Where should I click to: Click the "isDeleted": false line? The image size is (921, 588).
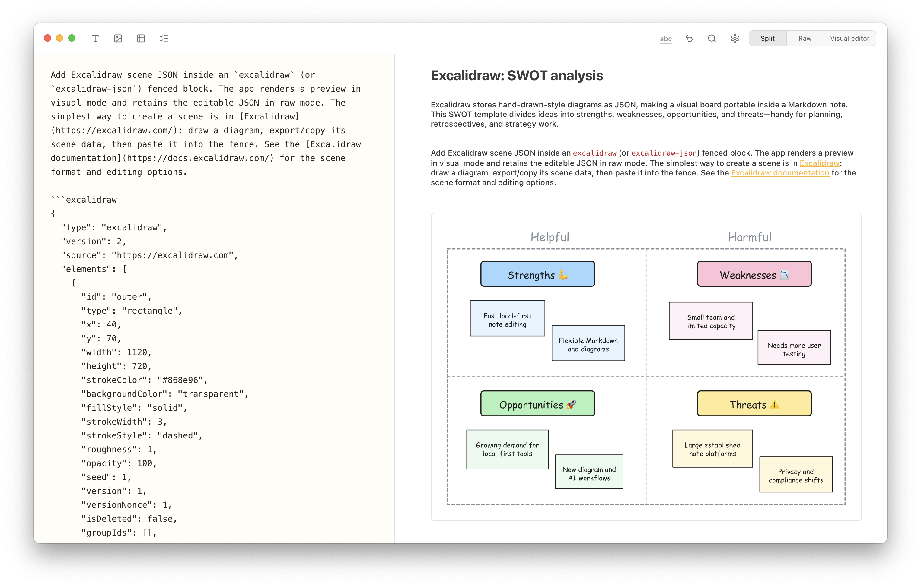129,519
